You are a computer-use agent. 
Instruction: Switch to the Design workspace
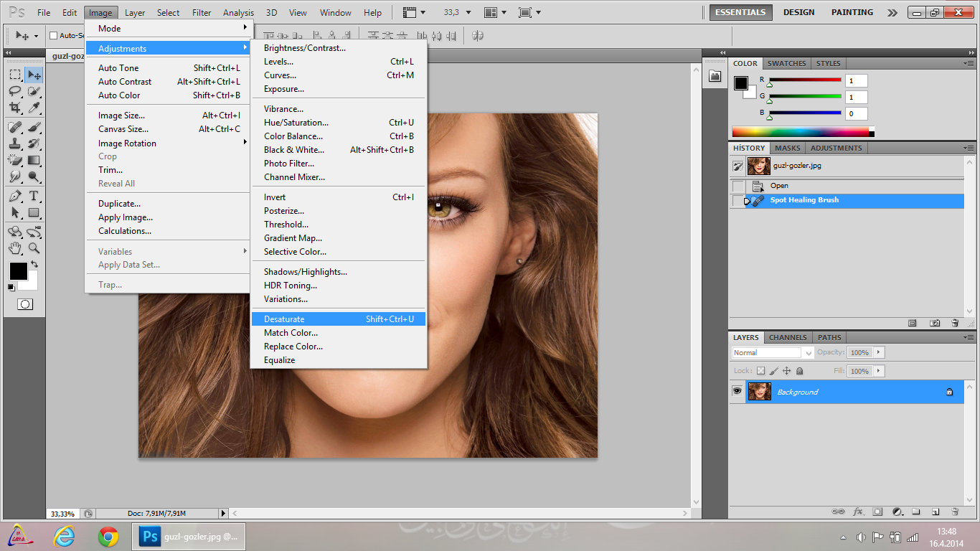[x=798, y=12]
